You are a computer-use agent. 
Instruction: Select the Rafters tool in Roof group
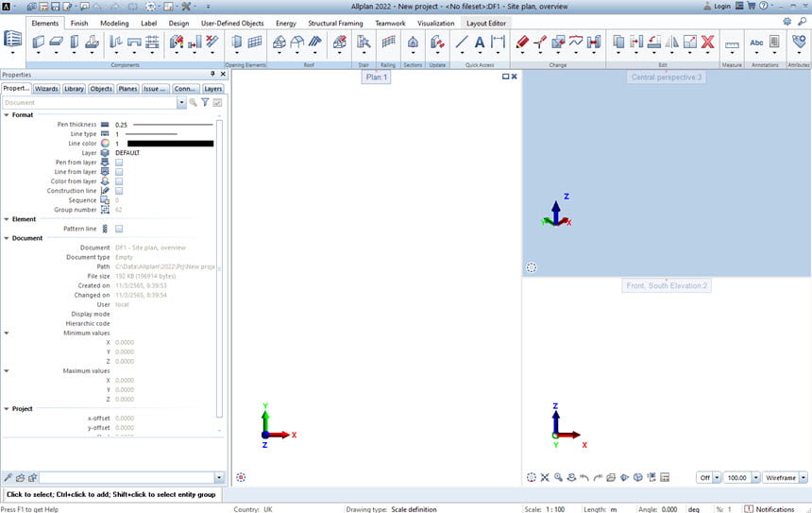(314, 42)
